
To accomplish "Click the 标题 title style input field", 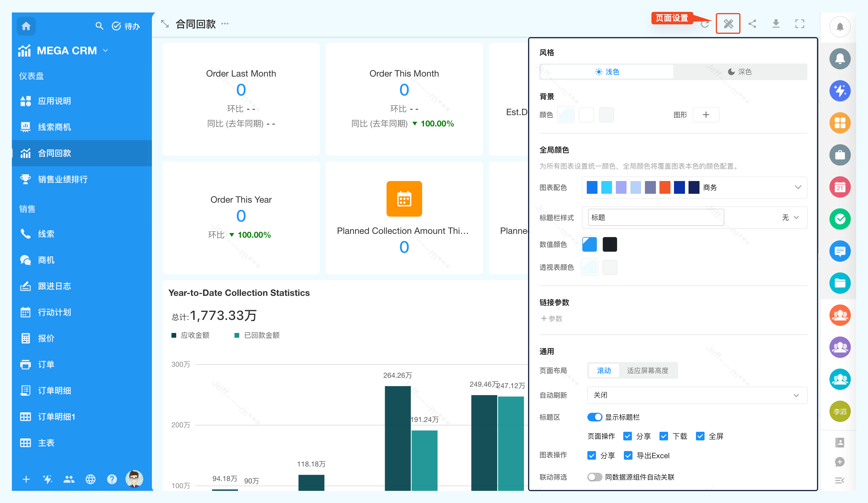I will click(x=656, y=218).
